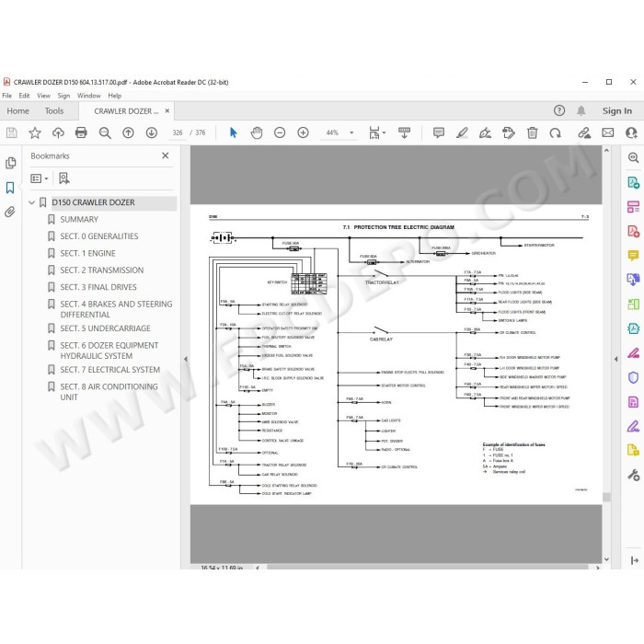Screen dimensions: 644x644
Task: Open the Window menu
Action: click(x=88, y=96)
